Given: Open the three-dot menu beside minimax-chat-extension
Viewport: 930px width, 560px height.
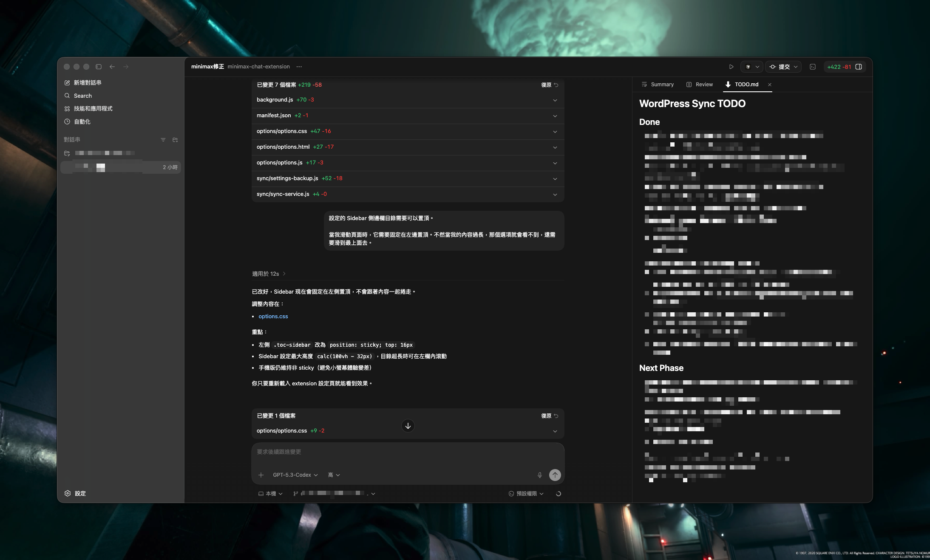Looking at the screenshot, I should pyautogui.click(x=299, y=67).
